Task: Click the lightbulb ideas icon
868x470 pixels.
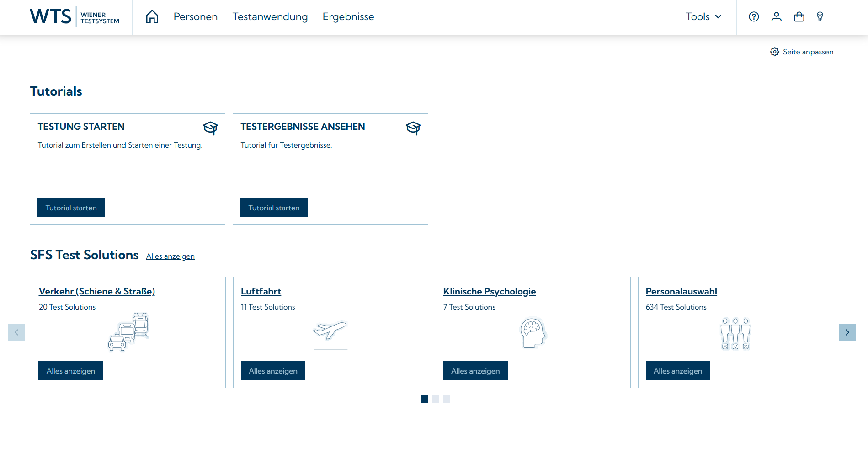Action: tap(820, 17)
